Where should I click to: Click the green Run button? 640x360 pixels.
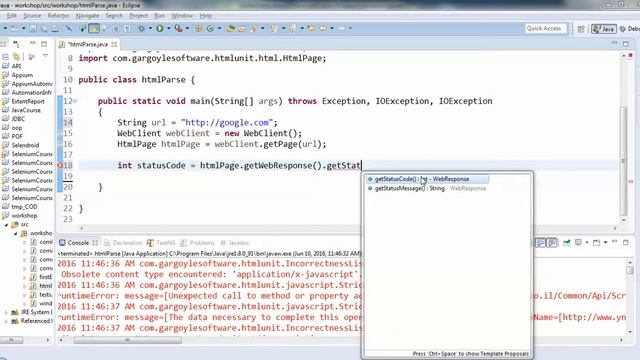click(x=160, y=28)
